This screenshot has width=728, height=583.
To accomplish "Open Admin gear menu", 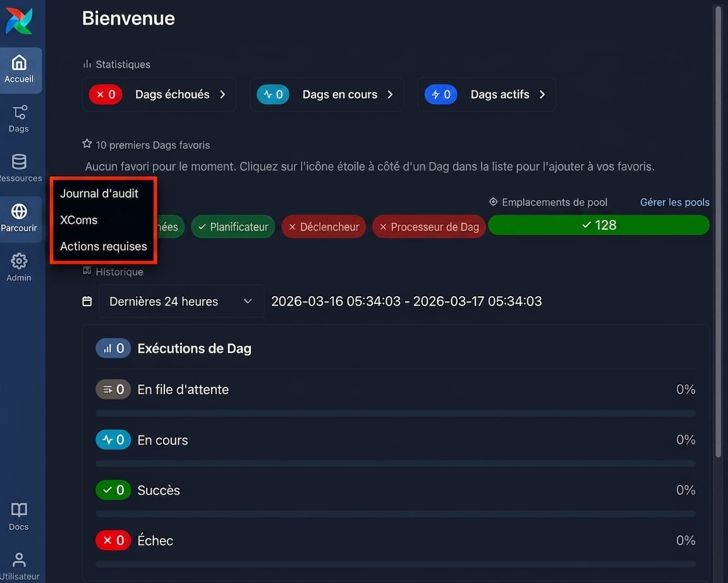I will (x=19, y=267).
